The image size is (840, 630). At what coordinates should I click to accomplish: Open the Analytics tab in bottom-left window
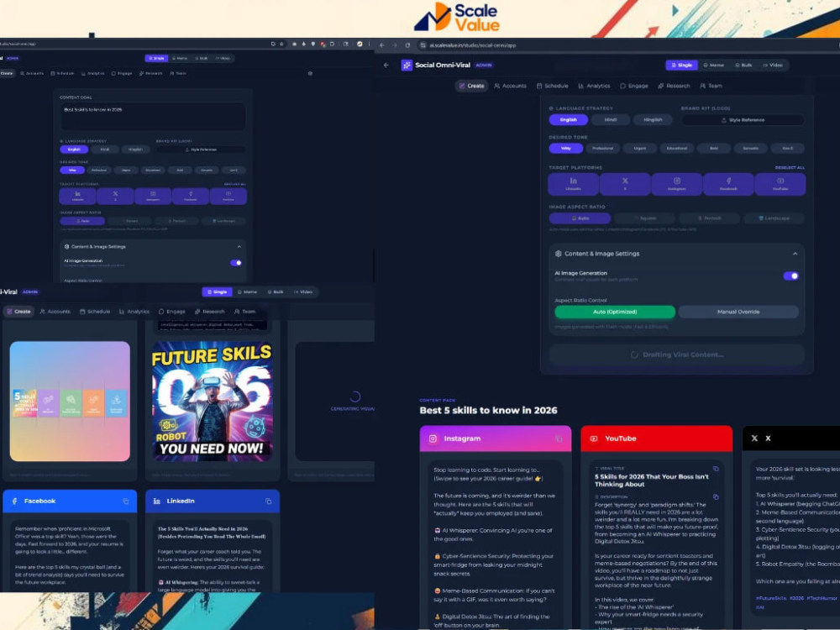pos(134,312)
